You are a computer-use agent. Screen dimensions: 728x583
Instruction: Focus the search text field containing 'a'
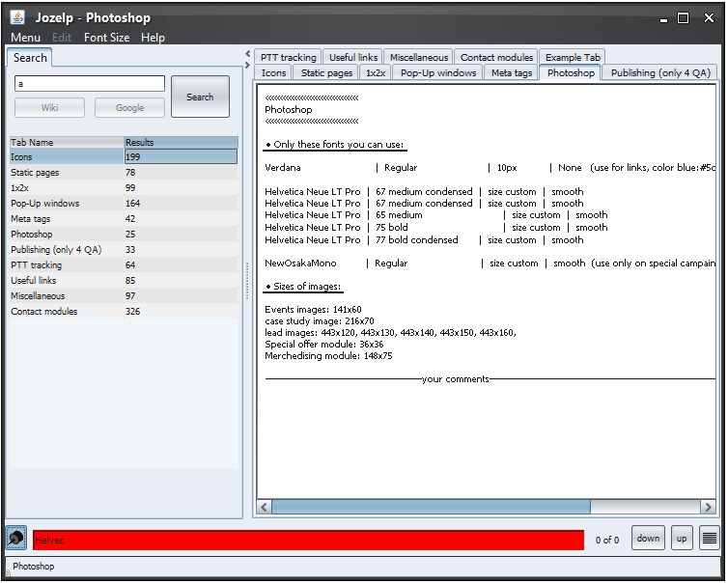point(90,84)
